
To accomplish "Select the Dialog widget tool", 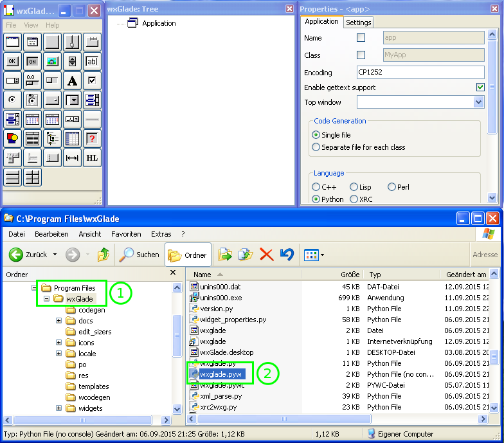I will pos(32,42).
